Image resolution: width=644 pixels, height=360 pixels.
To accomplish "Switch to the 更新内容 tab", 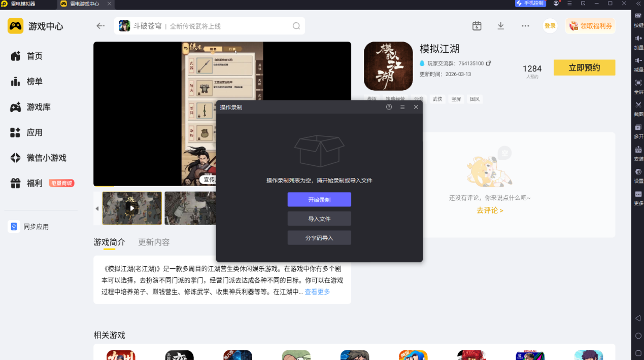I will [154, 242].
